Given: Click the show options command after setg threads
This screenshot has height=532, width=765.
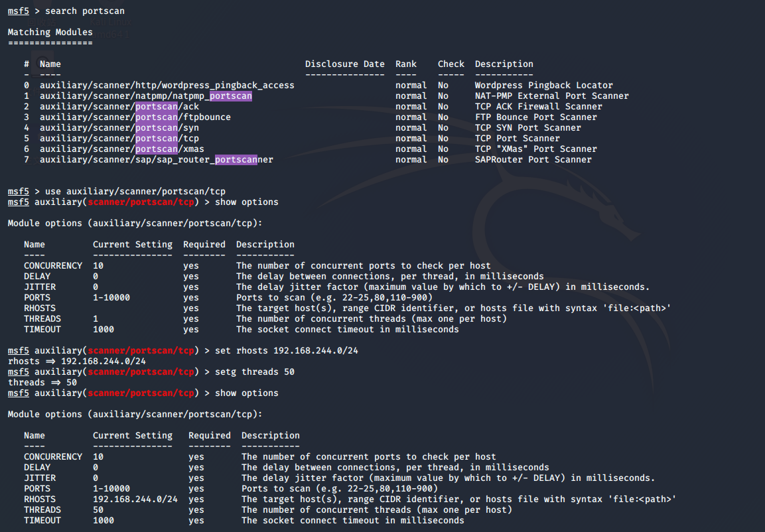Looking at the screenshot, I should point(246,393).
